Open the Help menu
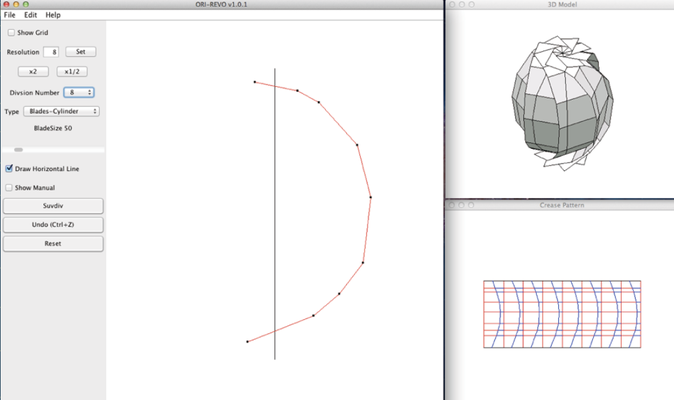The image size is (674, 400). pos(53,15)
